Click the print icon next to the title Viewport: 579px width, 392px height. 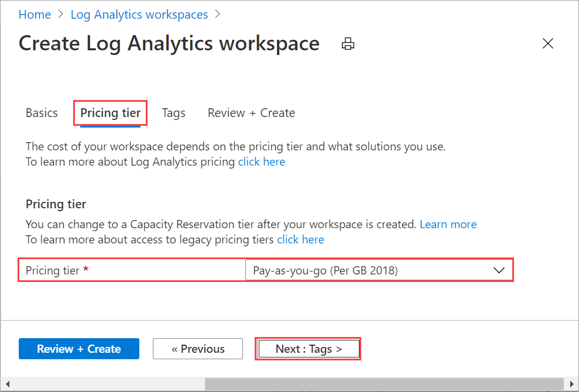pyautogui.click(x=348, y=43)
